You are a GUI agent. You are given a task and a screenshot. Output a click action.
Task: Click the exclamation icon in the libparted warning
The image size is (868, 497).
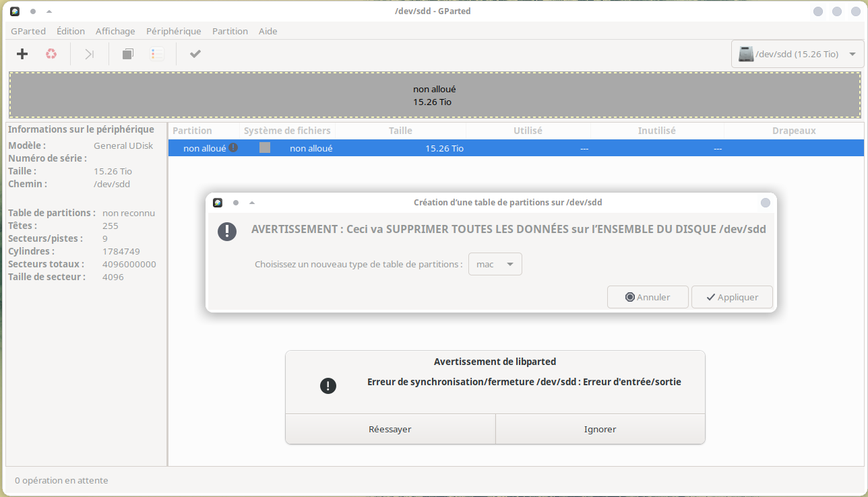[328, 386]
